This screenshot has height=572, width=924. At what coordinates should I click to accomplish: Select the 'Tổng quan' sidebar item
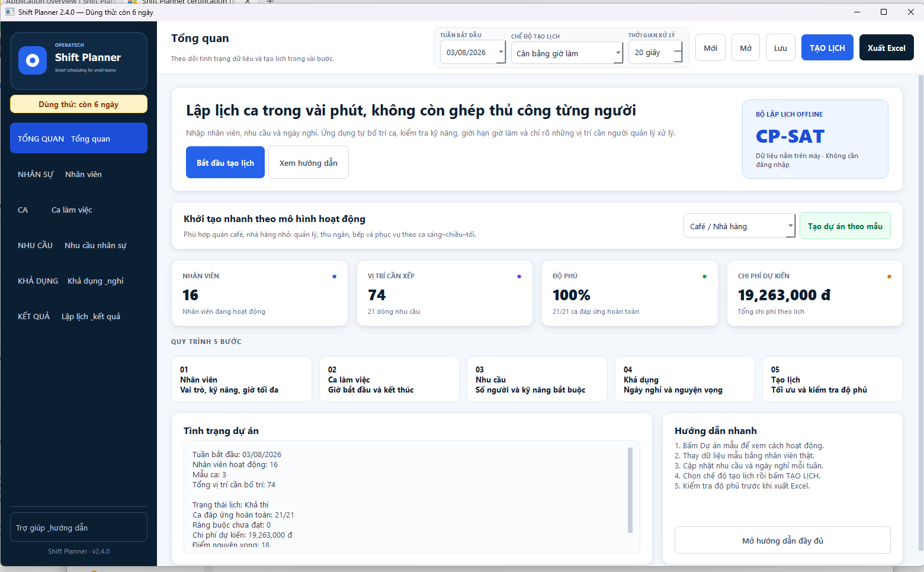[x=79, y=138]
